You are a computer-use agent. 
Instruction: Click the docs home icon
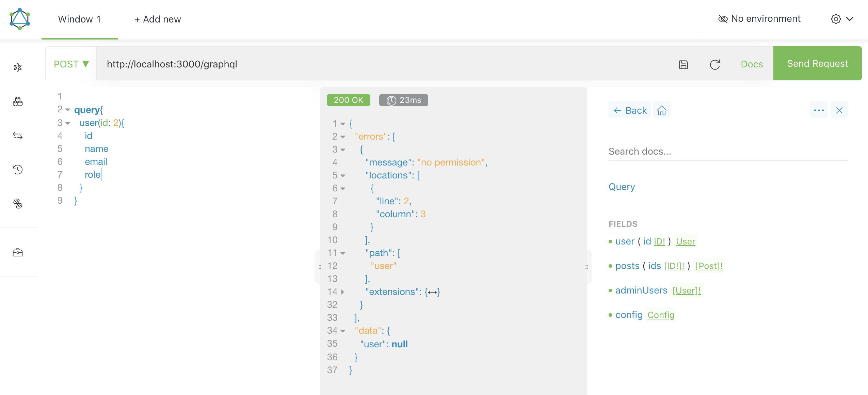pyautogui.click(x=661, y=110)
